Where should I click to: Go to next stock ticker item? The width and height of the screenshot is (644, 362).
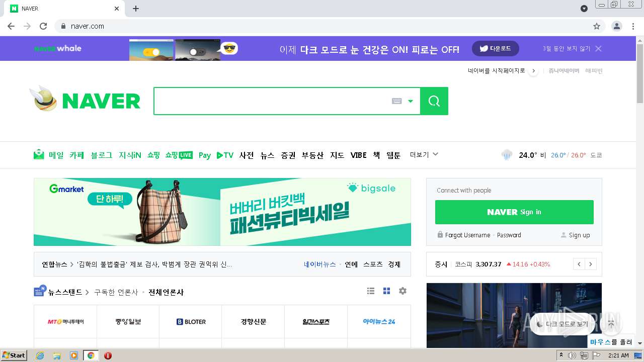point(591,264)
